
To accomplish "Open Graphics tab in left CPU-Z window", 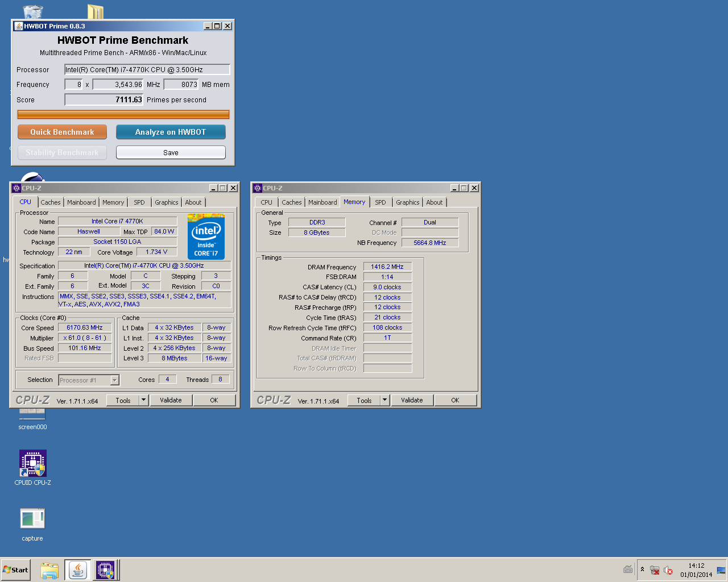I will click(x=167, y=202).
